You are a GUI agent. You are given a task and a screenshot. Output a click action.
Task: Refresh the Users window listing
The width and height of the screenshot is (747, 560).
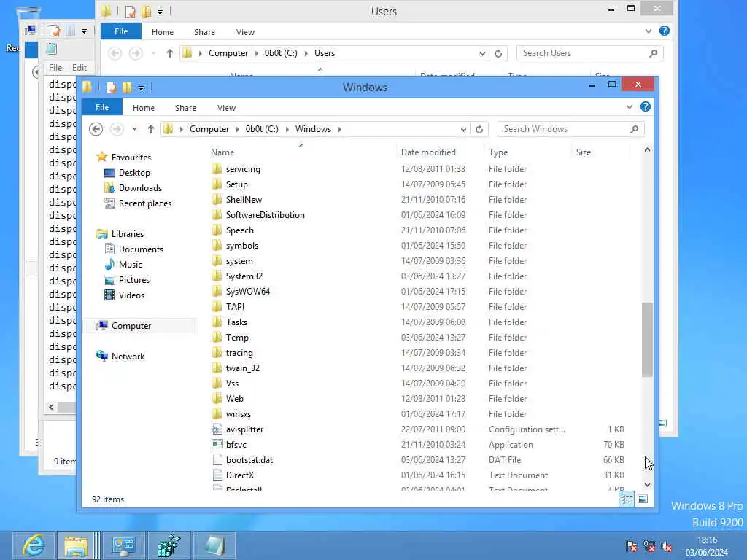498,53
